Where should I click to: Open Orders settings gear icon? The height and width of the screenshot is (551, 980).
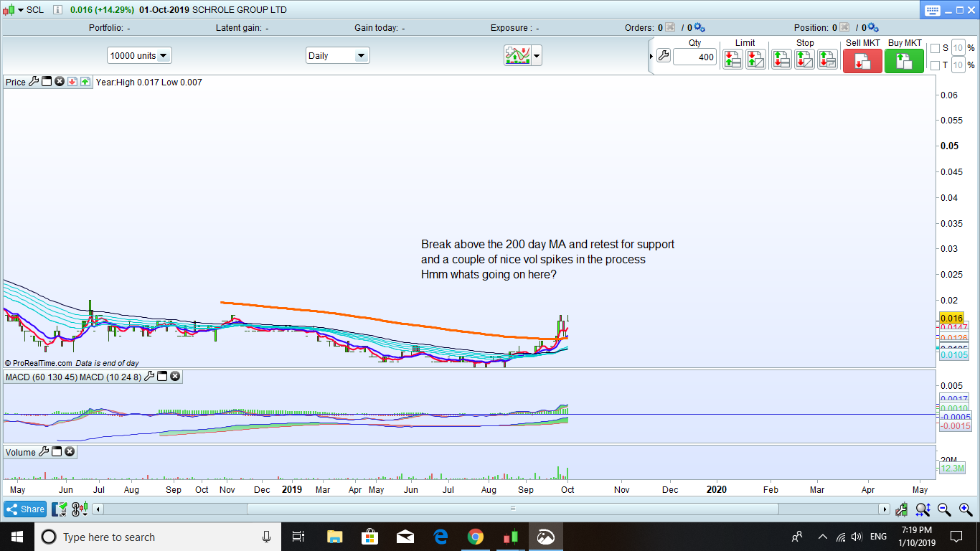pos(699,27)
